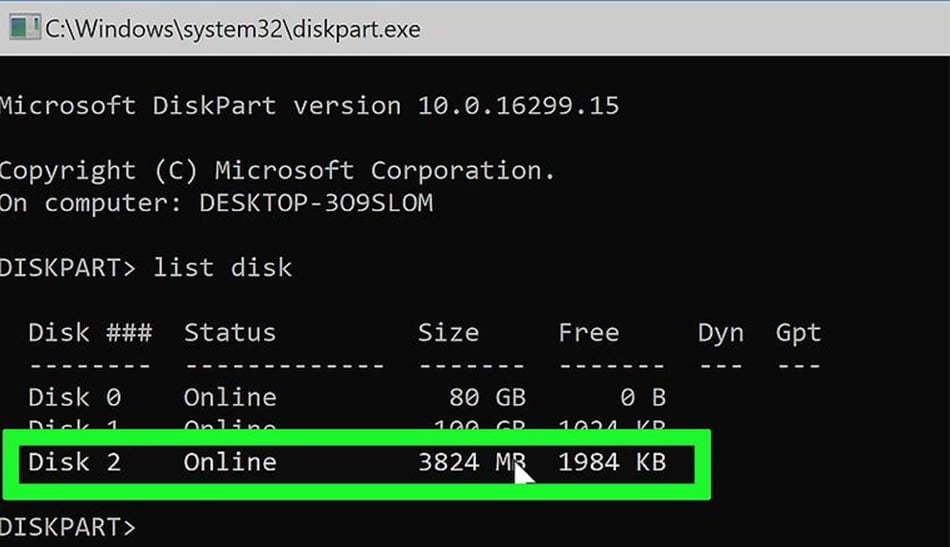950x547 pixels.
Task: Click the '0 B' free space value
Action: tap(643, 398)
